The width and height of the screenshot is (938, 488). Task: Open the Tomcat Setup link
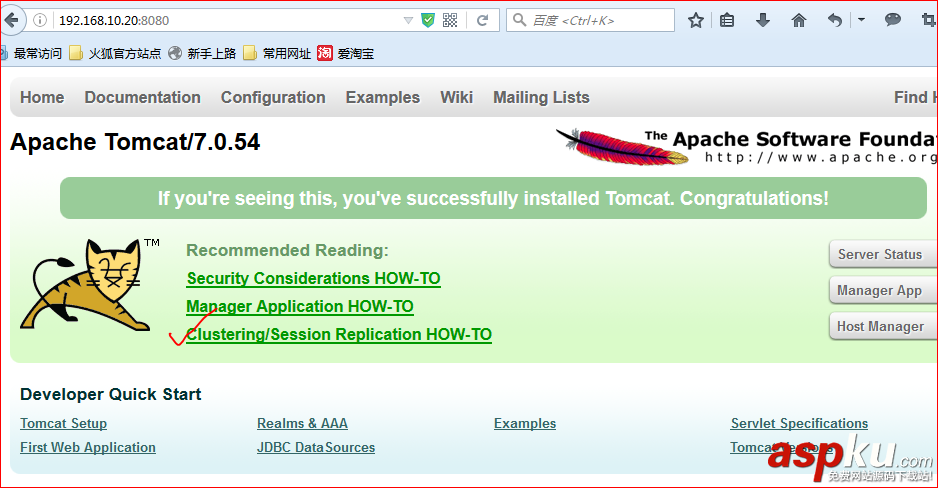point(63,423)
